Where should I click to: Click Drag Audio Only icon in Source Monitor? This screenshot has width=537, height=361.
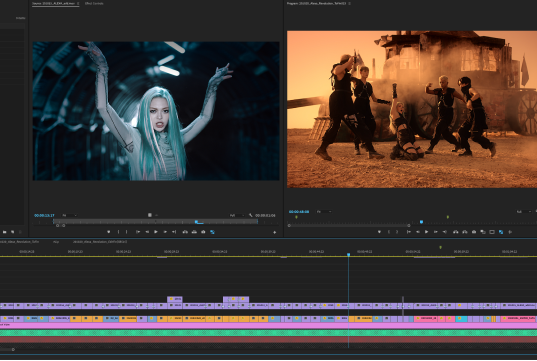click(x=156, y=215)
